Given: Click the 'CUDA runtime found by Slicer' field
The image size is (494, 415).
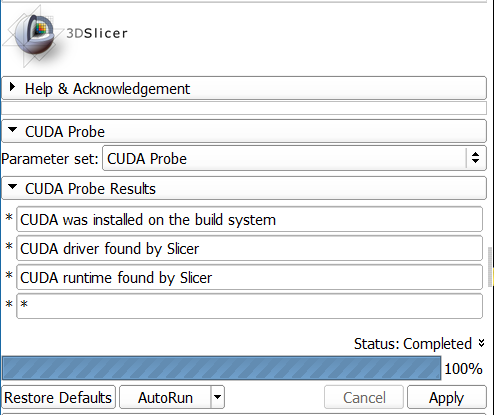Looking at the screenshot, I should tap(249, 278).
